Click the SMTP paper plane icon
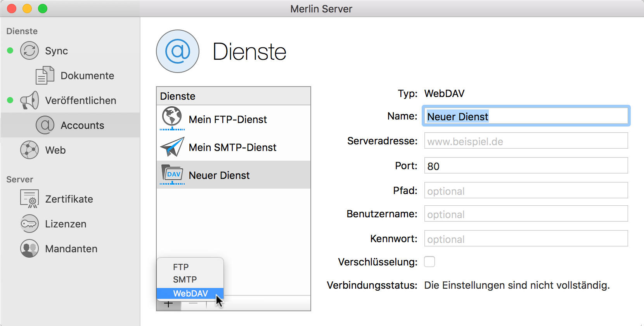 point(172,147)
